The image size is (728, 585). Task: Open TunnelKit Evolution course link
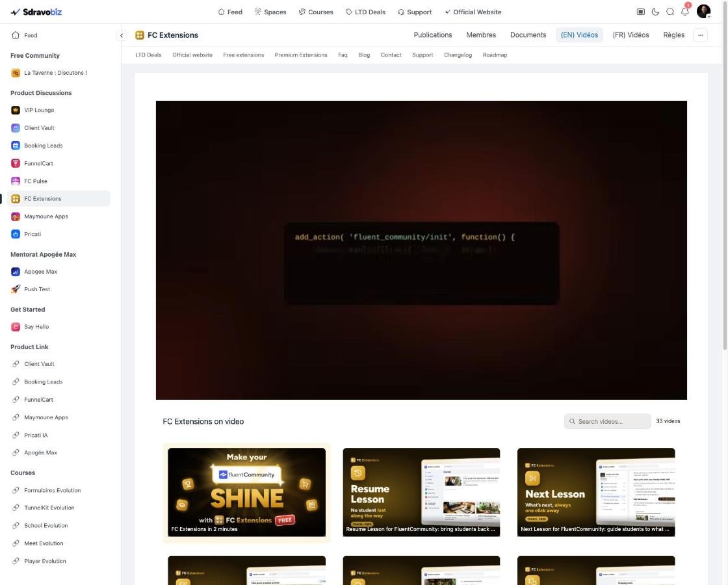pos(49,508)
